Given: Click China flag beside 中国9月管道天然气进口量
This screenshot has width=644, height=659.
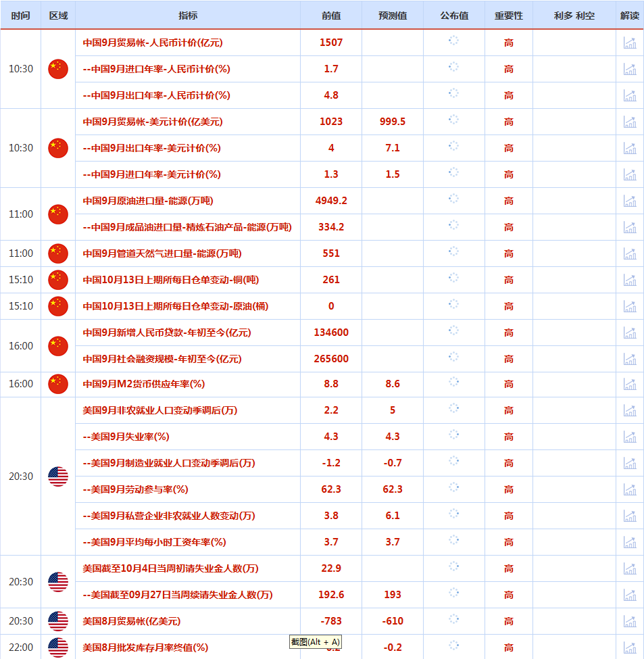Looking at the screenshot, I should [58, 253].
